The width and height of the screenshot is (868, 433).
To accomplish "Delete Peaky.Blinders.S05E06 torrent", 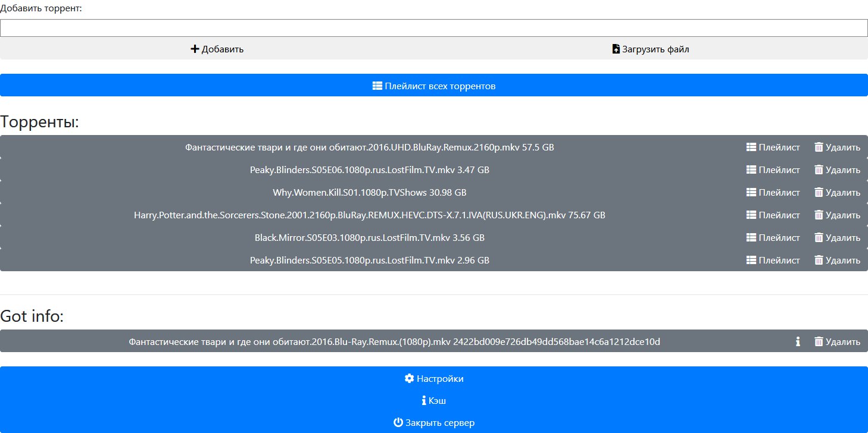I will [x=837, y=170].
